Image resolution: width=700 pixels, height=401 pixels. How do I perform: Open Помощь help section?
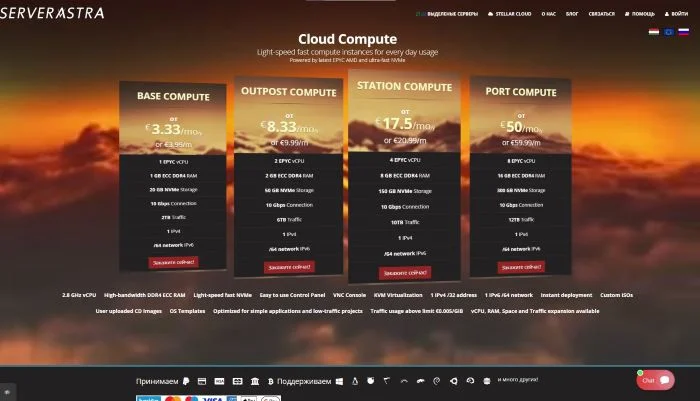pos(640,14)
